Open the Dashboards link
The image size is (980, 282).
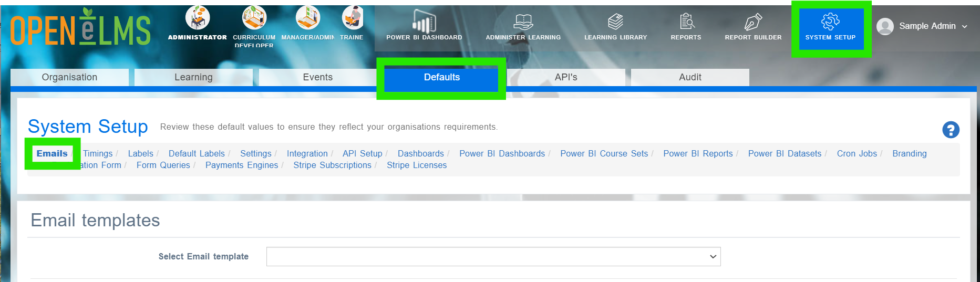pos(421,153)
